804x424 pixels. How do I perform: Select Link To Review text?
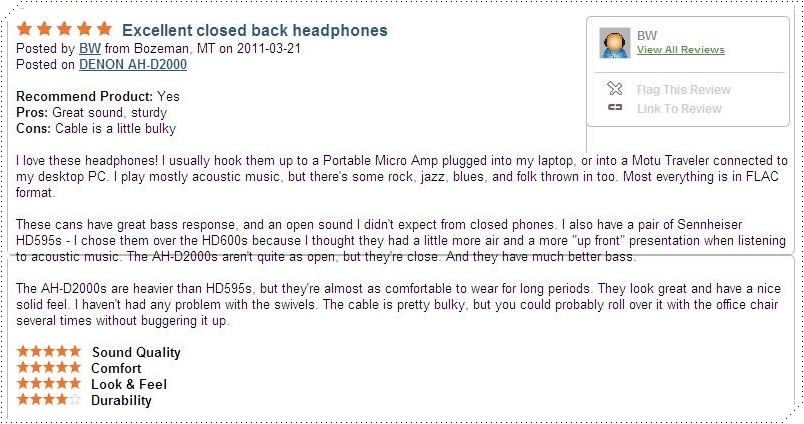click(679, 107)
